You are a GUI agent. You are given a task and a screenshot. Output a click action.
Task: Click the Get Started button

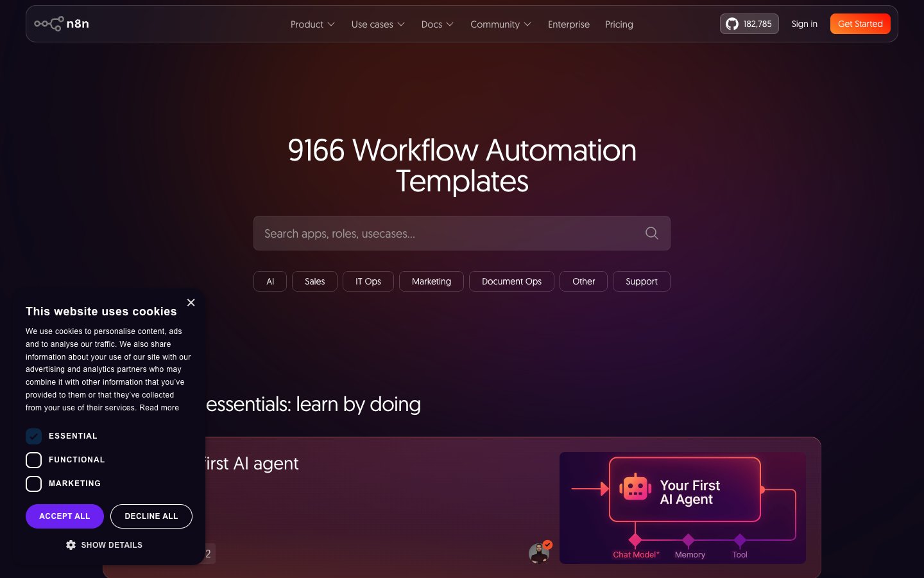pos(860,24)
